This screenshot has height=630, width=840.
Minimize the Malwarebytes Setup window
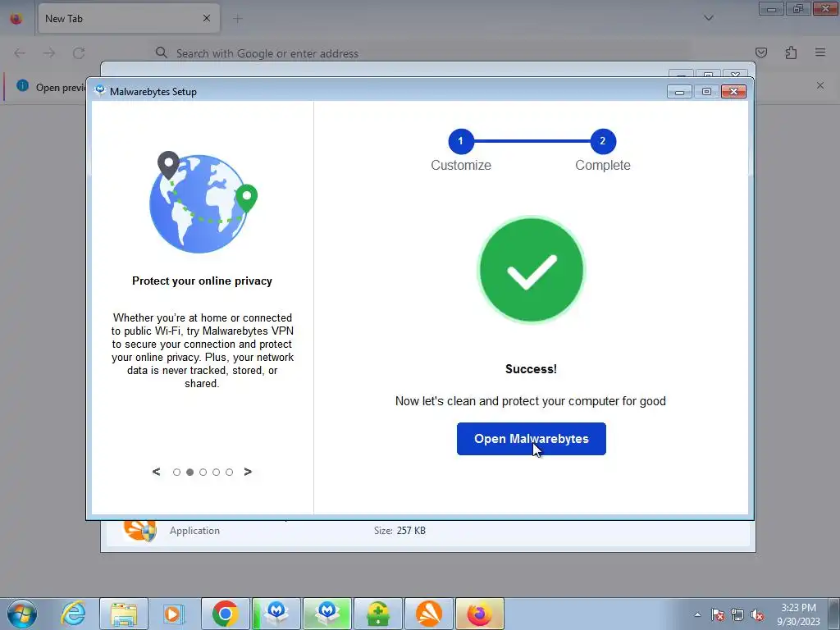coord(679,92)
